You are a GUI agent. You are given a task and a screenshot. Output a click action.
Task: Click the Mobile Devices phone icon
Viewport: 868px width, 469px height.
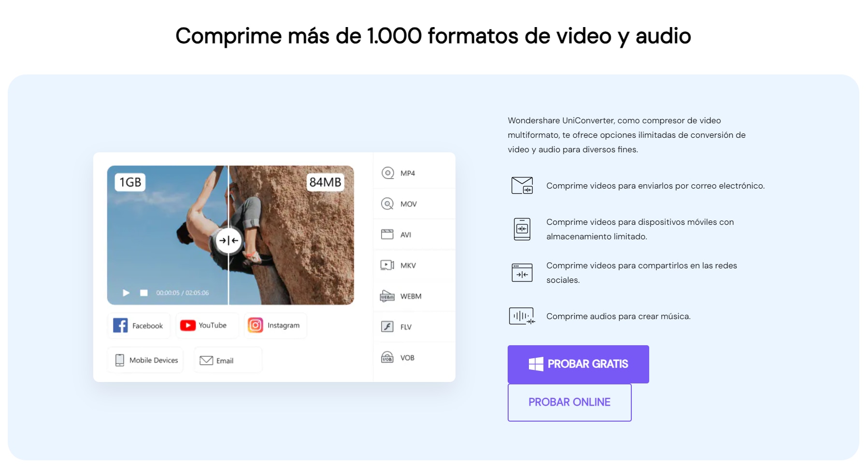[x=120, y=360]
